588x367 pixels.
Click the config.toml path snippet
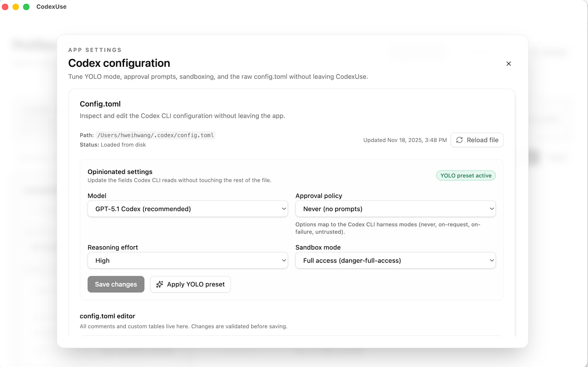coord(155,135)
